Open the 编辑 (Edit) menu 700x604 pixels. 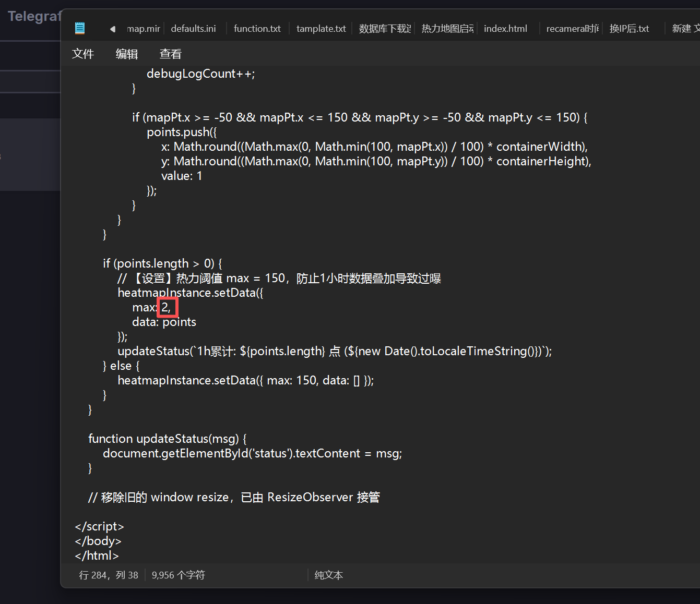[x=126, y=54]
